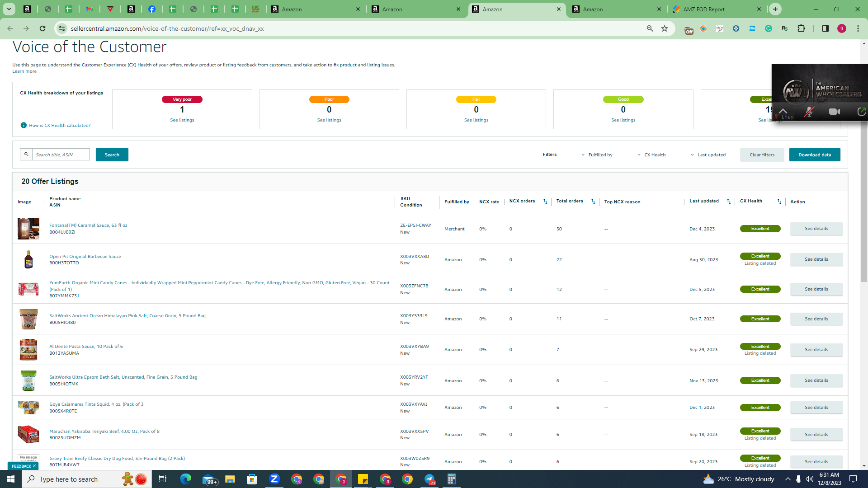
Task: Close the Feedback tab with the X
Action: (x=34, y=466)
